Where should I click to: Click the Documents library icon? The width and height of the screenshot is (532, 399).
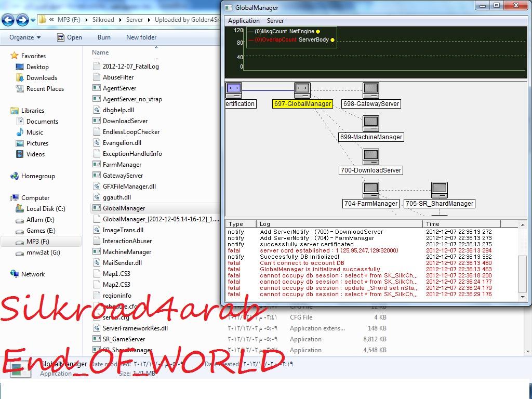pos(20,121)
